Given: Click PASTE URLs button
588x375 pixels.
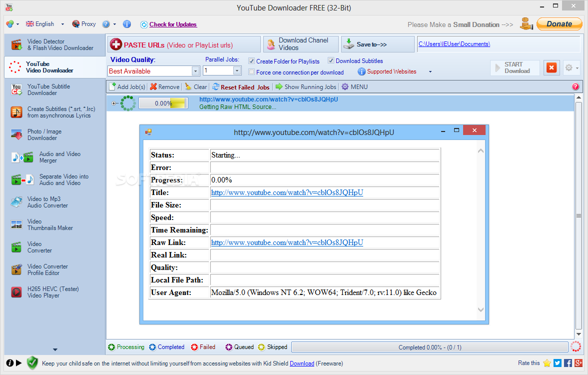Looking at the screenshot, I should [184, 44].
